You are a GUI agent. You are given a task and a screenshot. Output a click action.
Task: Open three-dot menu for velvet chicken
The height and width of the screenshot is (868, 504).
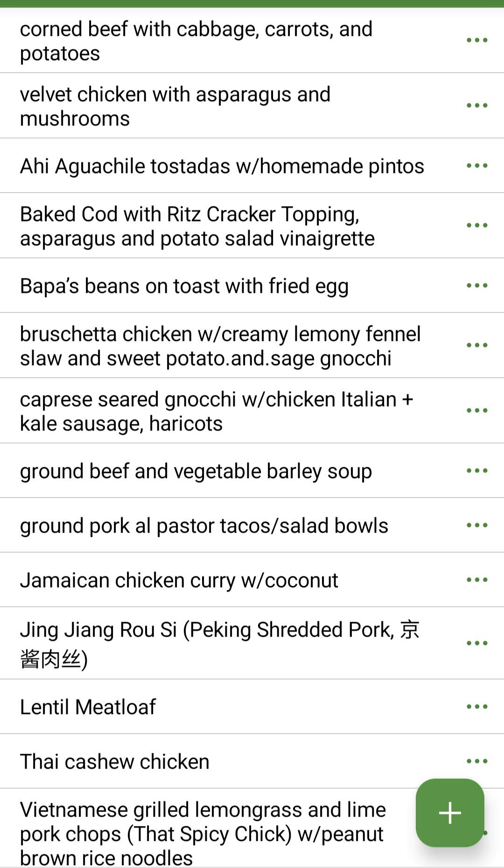coord(477,105)
